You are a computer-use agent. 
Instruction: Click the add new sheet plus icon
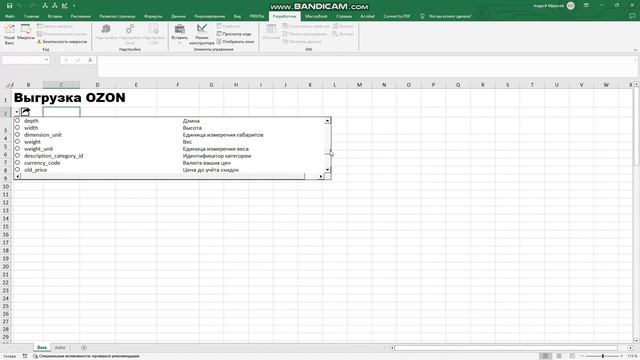click(x=84, y=348)
